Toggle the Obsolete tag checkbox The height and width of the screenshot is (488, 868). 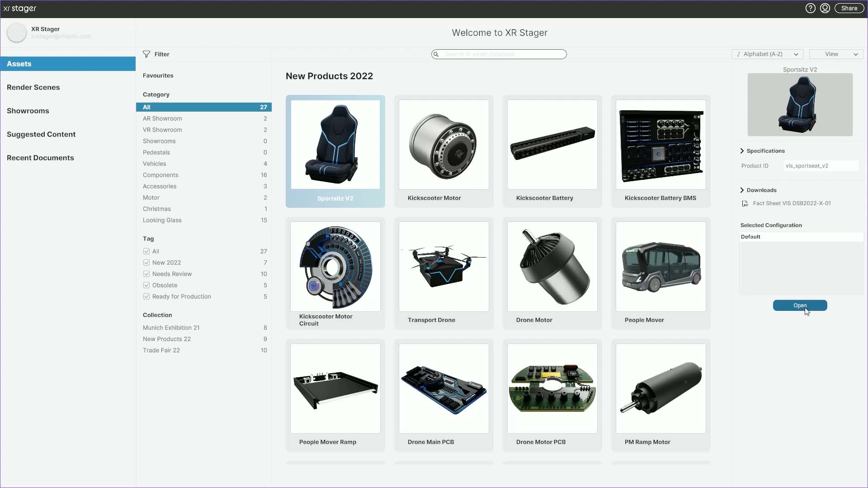pos(146,285)
